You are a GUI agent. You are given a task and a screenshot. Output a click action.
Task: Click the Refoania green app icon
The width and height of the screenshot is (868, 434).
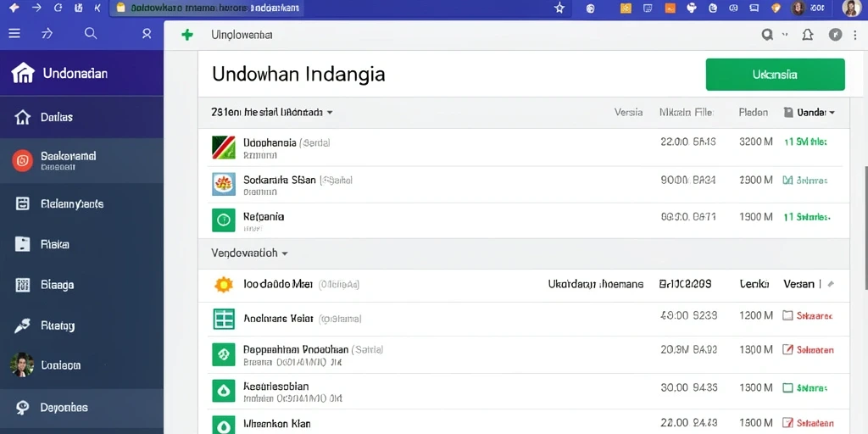(224, 220)
